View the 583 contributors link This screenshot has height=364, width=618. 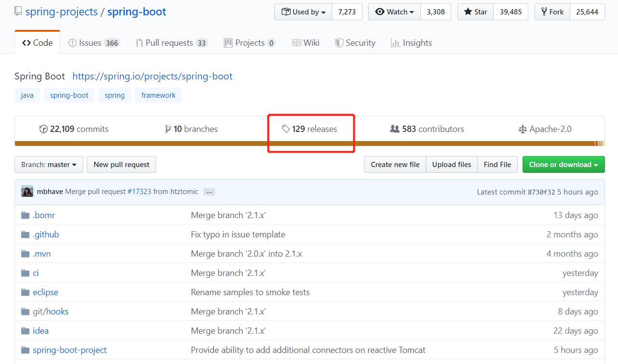pos(427,129)
